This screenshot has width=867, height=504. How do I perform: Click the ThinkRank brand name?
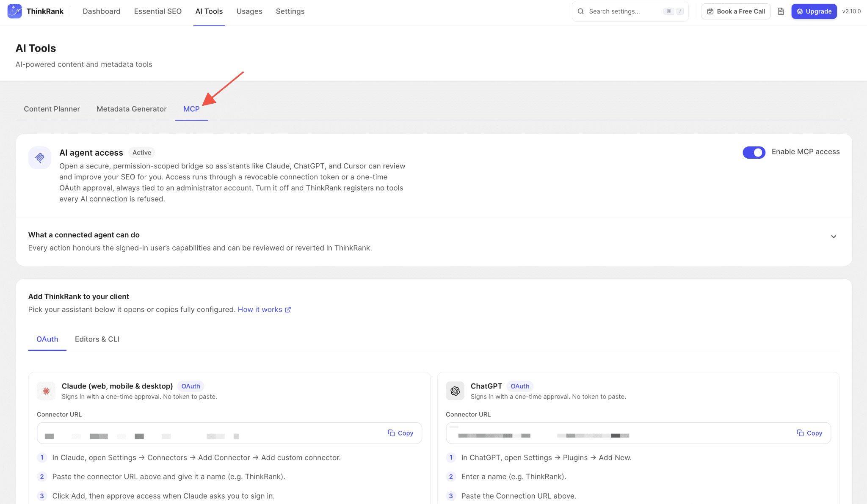point(45,11)
